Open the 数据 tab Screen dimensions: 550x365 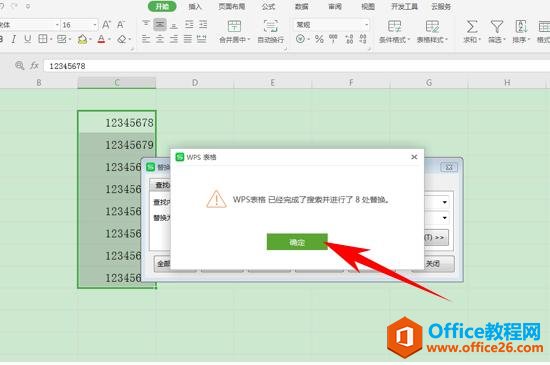[301, 6]
